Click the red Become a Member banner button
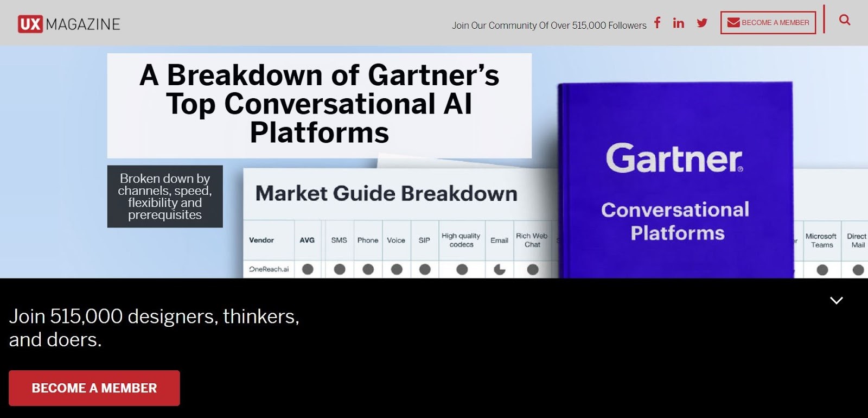The height and width of the screenshot is (418, 868). click(x=94, y=388)
